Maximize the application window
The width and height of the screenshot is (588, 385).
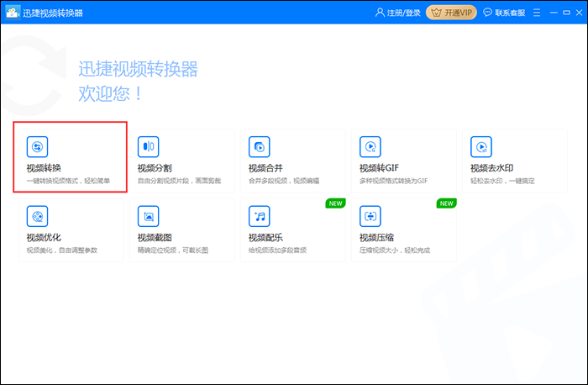[567, 13]
